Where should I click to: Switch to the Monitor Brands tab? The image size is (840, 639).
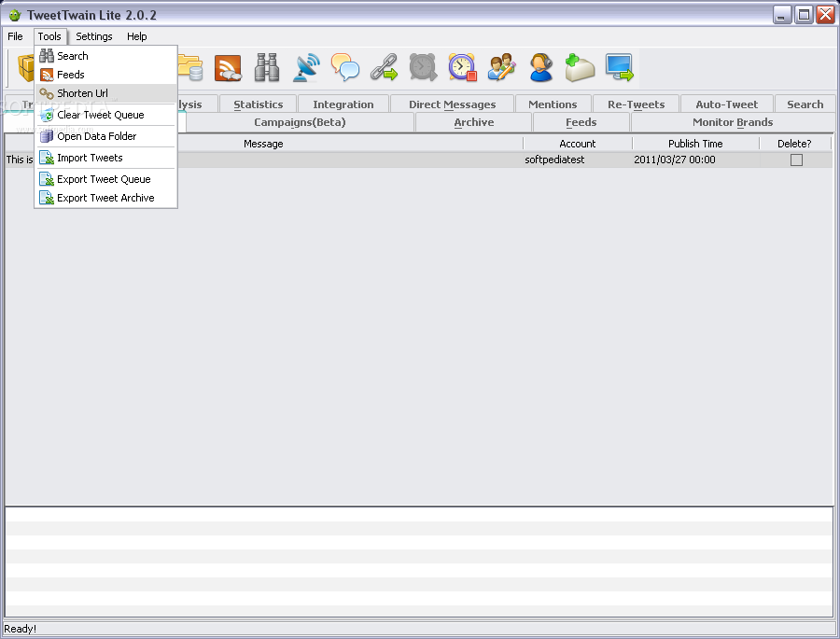click(733, 122)
